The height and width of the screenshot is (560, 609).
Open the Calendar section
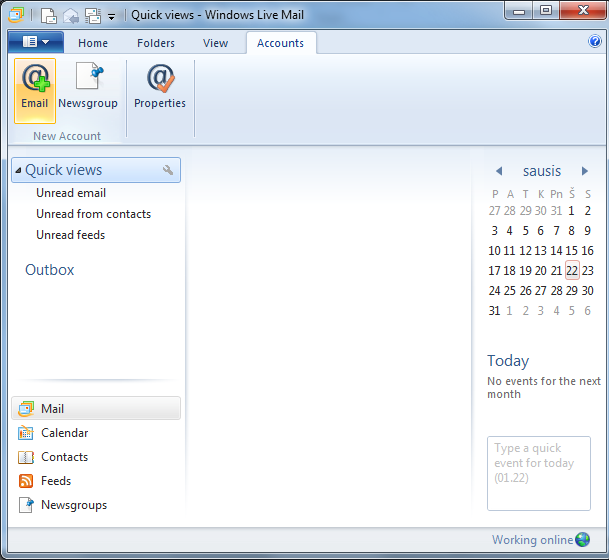click(64, 433)
